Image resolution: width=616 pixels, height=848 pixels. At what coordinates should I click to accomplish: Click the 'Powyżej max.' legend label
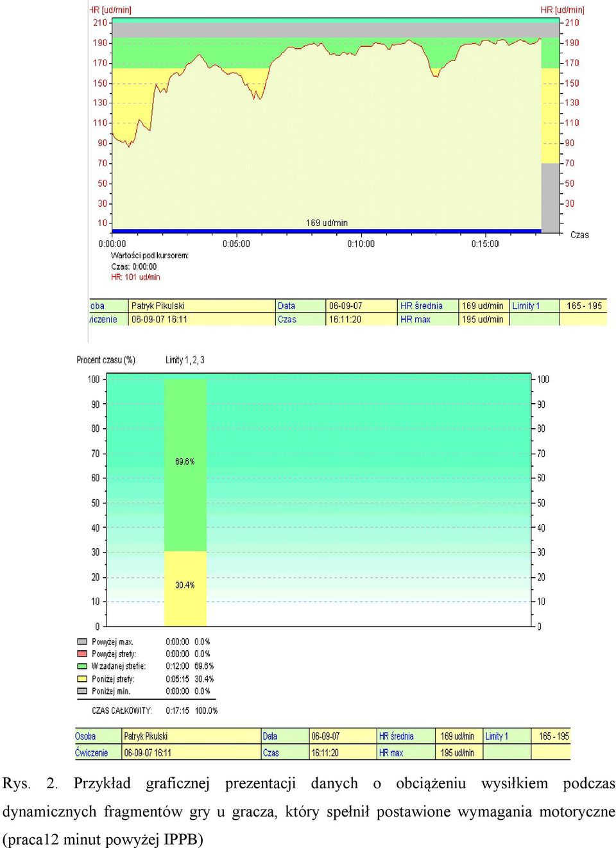pos(112,642)
